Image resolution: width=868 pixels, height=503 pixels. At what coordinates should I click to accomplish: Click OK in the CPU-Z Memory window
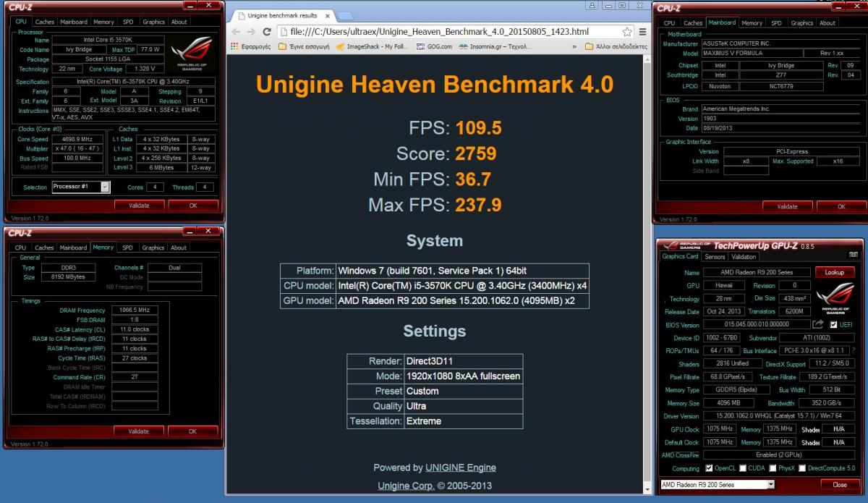pyautogui.click(x=193, y=431)
